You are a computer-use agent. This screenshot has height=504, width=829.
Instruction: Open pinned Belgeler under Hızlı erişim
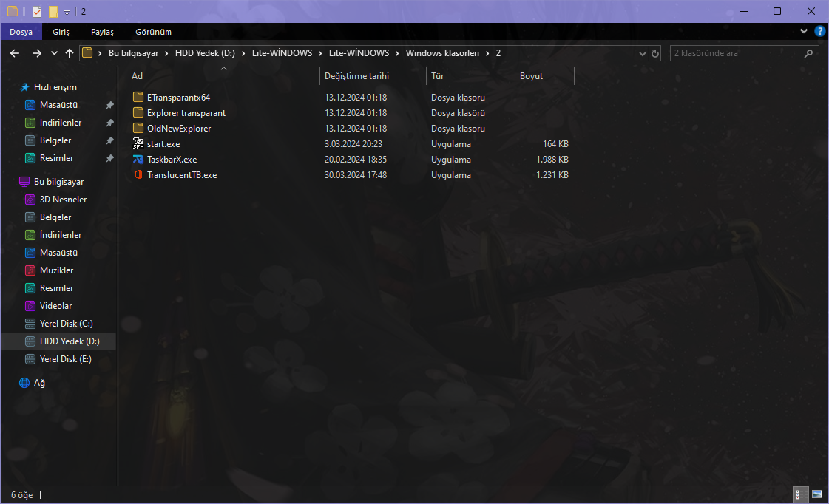pyautogui.click(x=55, y=140)
